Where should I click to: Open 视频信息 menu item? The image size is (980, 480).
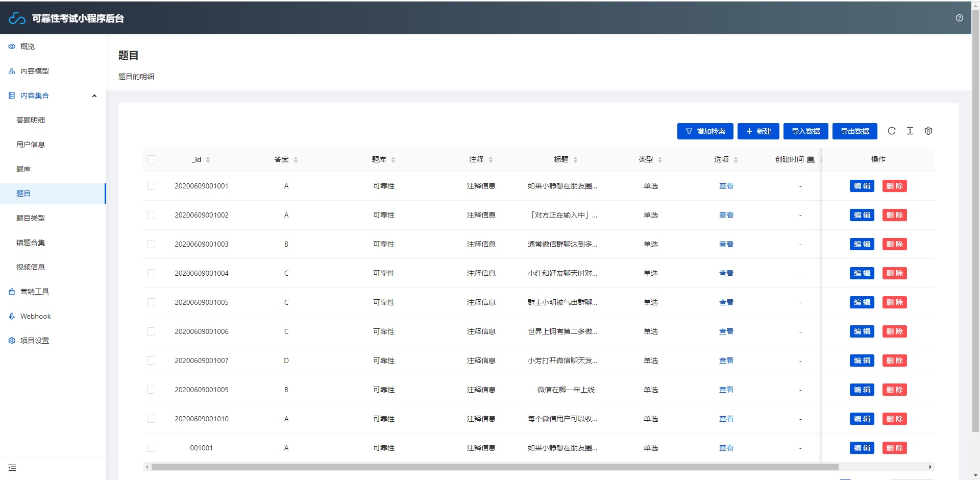pos(53,267)
